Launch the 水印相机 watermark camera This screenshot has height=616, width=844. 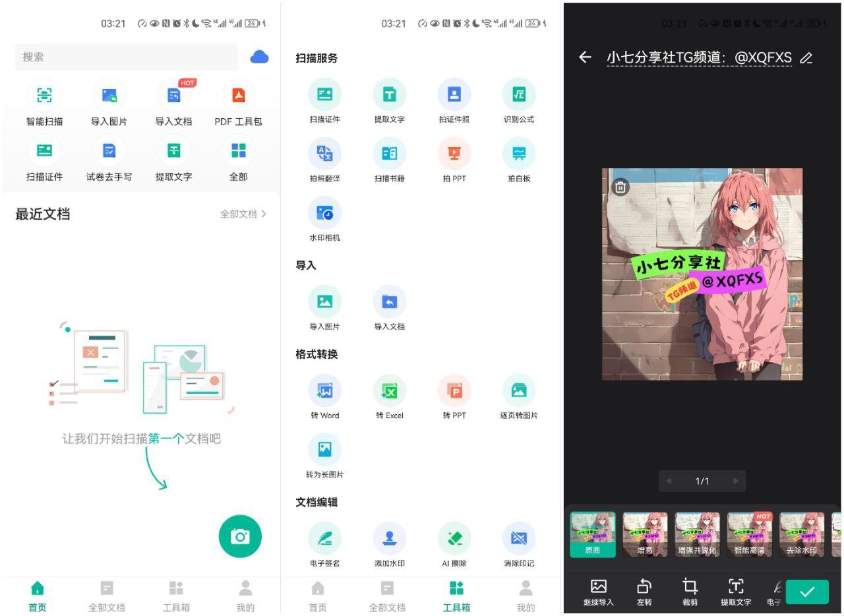pos(324,220)
